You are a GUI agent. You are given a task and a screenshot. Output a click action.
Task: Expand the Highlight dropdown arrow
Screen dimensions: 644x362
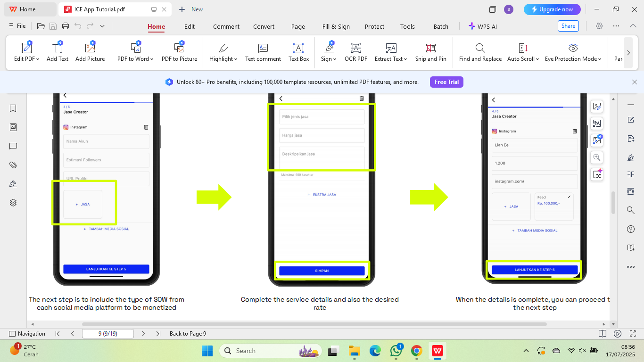click(236, 59)
